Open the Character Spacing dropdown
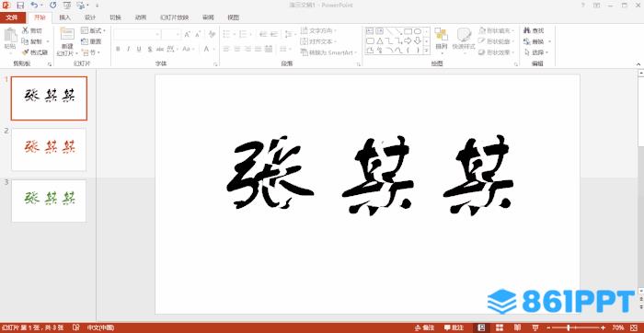 click(173, 49)
